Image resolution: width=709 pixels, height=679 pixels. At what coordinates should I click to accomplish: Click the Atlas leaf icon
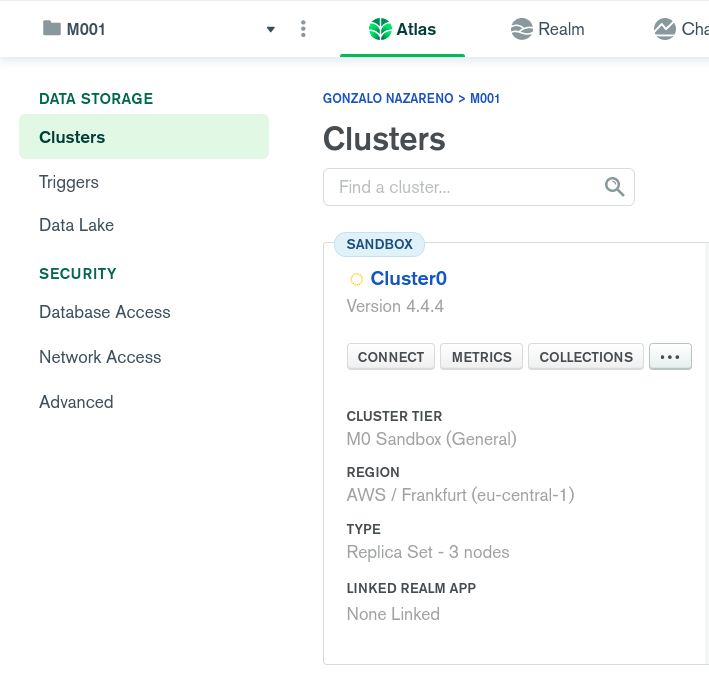[x=380, y=29]
